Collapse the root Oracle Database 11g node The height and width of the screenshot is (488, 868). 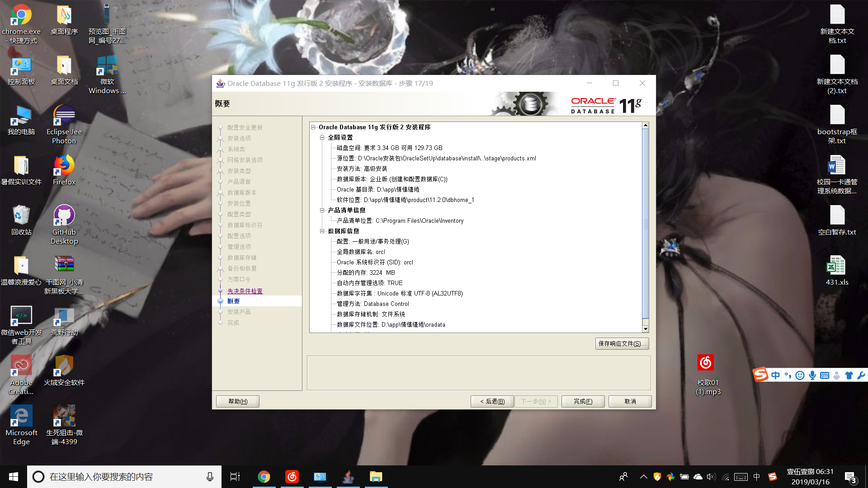pos(313,127)
